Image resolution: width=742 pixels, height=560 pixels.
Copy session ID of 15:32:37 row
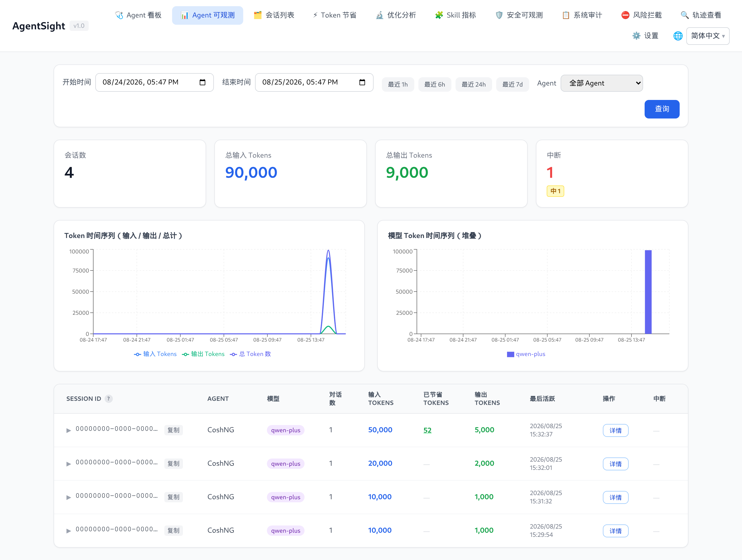click(173, 430)
